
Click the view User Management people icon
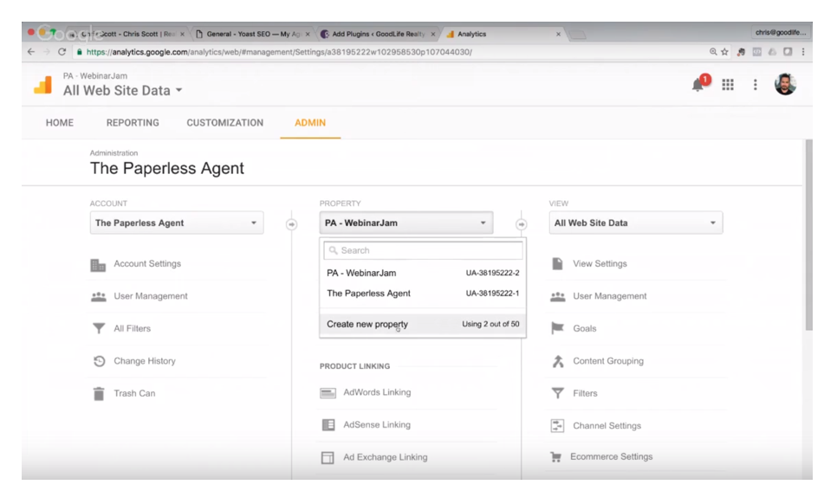pyautogui.click(x=558, y=296)
